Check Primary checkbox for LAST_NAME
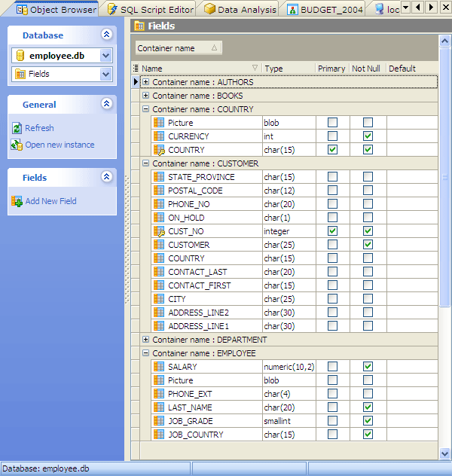 coord(332,407)
